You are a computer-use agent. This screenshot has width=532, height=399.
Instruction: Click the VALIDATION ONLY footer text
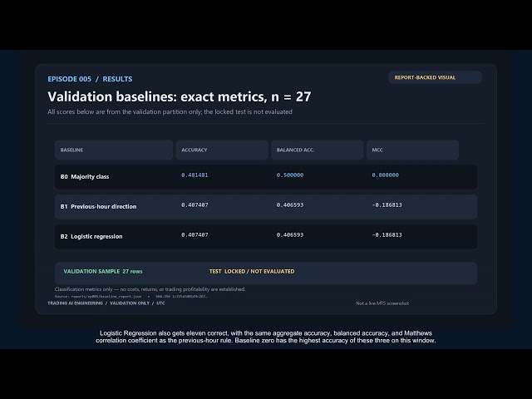(x=130, y=303)
